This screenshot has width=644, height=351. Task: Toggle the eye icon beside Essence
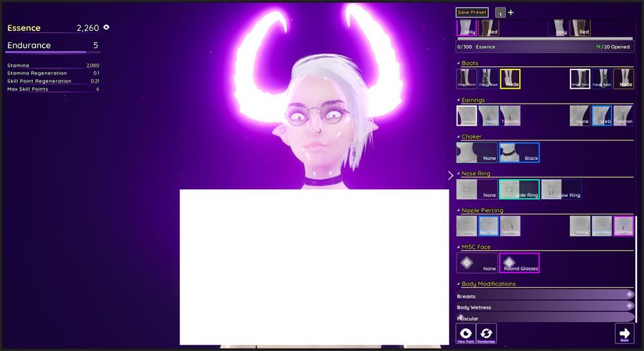tap(106, 28)
